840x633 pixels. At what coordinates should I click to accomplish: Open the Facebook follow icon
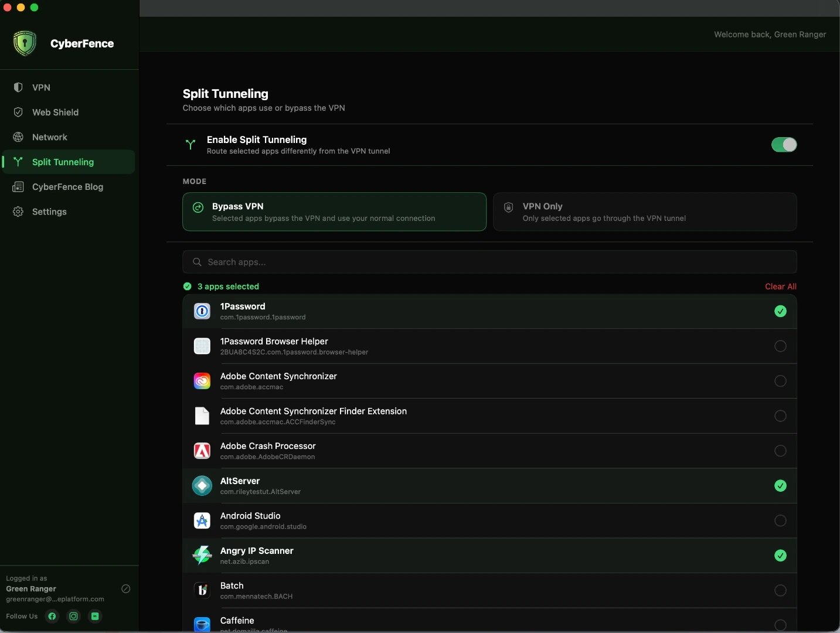pos(52,616)
